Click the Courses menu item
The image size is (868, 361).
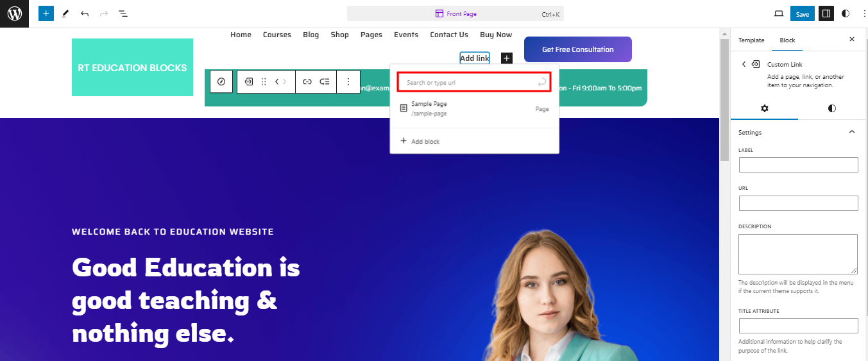277,35
